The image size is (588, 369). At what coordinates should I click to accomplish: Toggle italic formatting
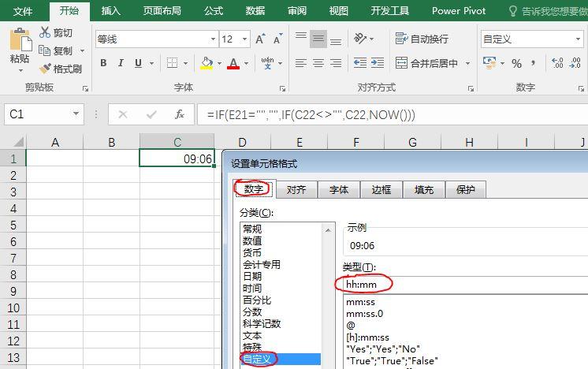(121, 63)
